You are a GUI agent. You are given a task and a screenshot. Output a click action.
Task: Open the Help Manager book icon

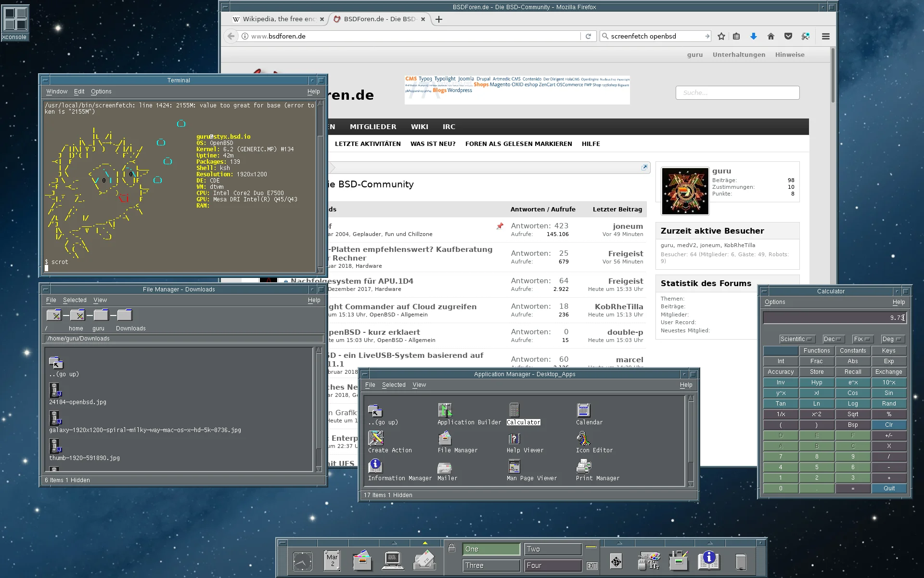708,561
